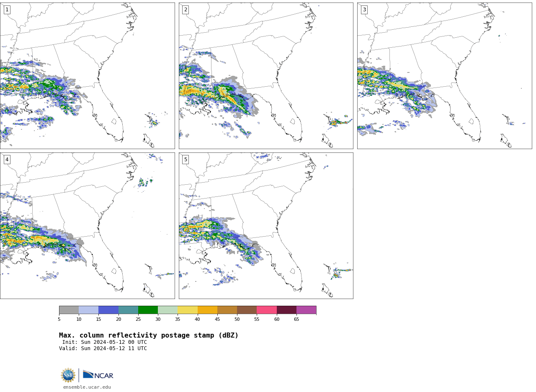Click the NSF logo icon
The height and width of the screenshot is (392, 536).
tap(68, 375)
